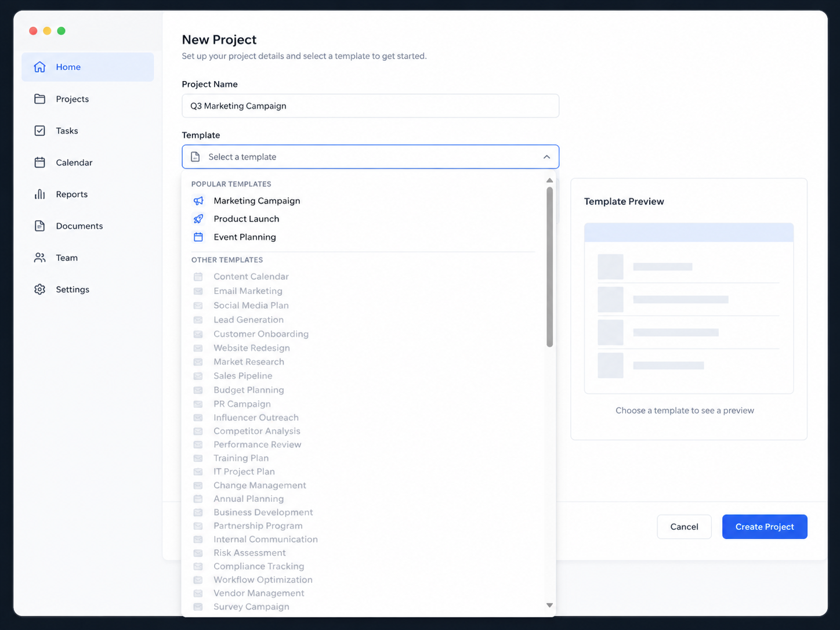840x630 pixels.
Task: Click the Reports bar chart icon
Action: click(39, 194)
